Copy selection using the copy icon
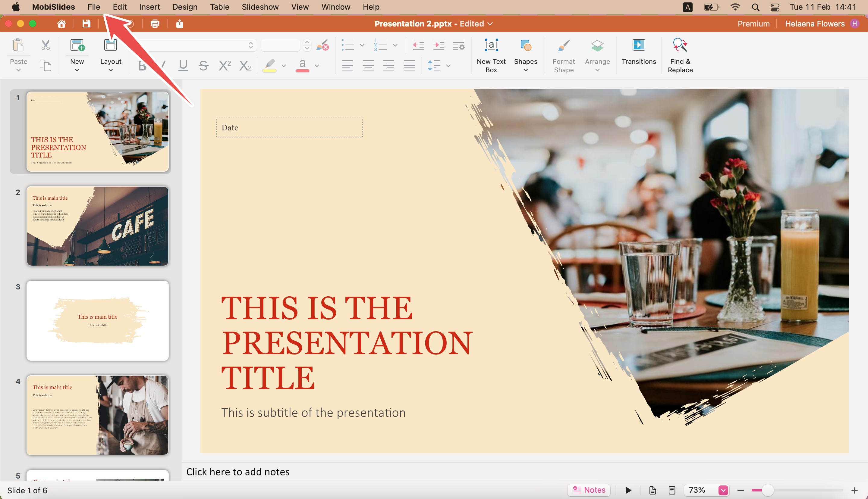The width and height of the screenshot is (868, 499). click(46, 65)
